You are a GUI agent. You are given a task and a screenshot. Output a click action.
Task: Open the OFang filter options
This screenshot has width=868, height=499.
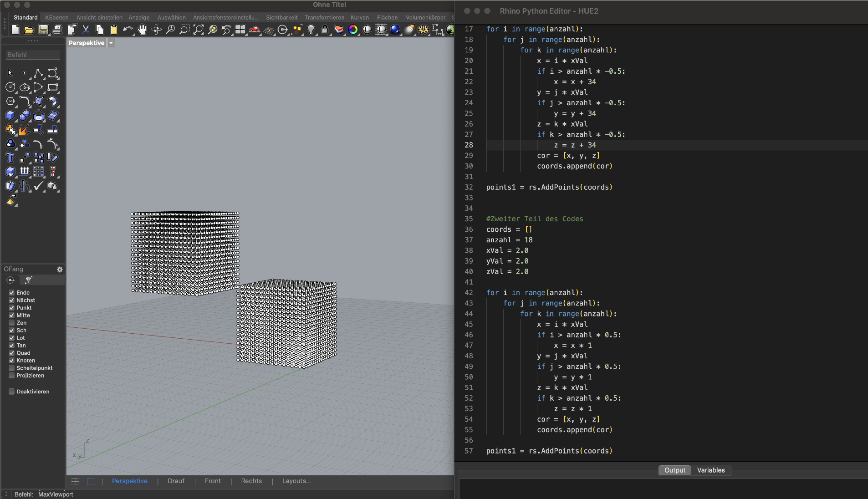pyautogui.click(x=29, y=280)
